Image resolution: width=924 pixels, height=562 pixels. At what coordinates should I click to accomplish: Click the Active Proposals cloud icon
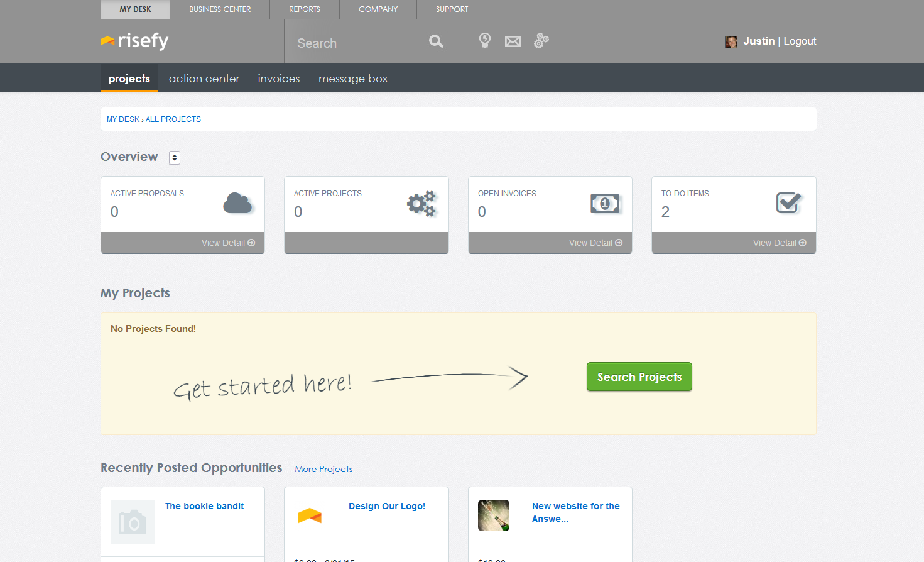tap(237, 203)
